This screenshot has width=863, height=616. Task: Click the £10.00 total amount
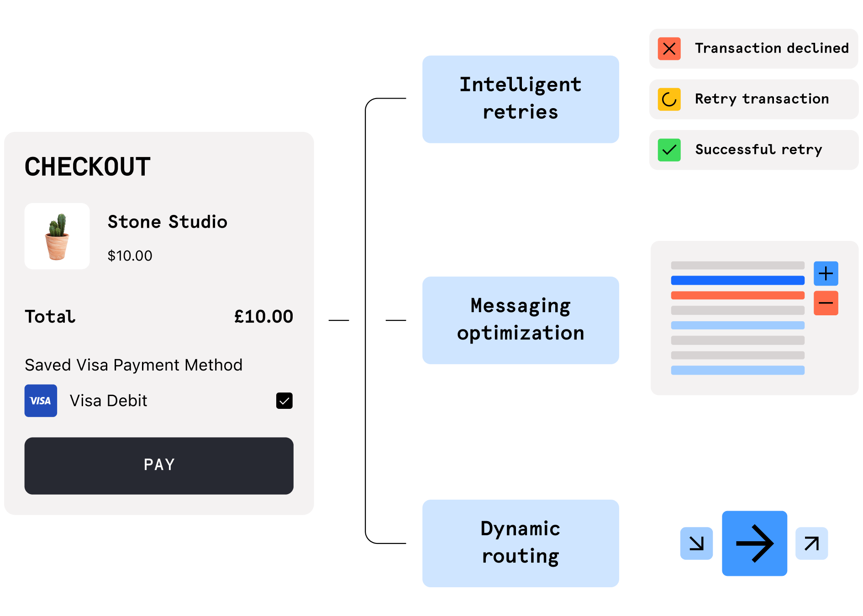tap(263, 317)
